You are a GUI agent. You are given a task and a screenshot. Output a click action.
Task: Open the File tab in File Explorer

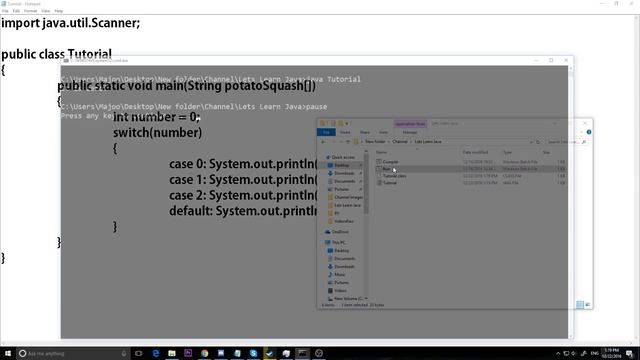(326, 132)
